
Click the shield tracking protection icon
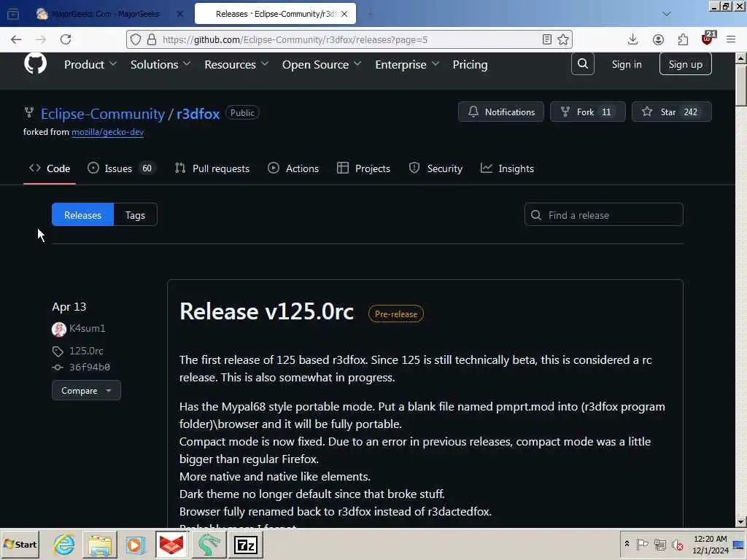coord(136,39)
